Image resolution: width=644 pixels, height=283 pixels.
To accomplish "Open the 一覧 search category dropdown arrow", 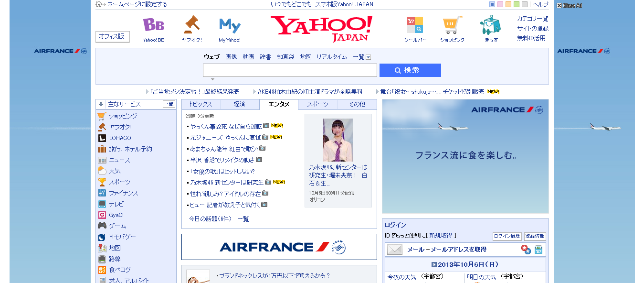I will [368, 57].
